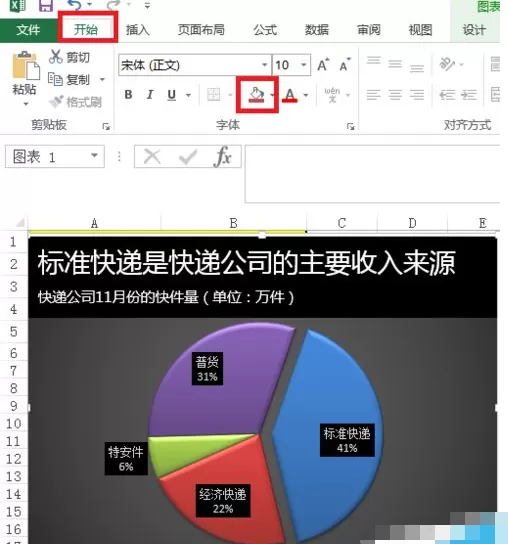Open the 字体 dialog launcher

click(x=350, y=127)
